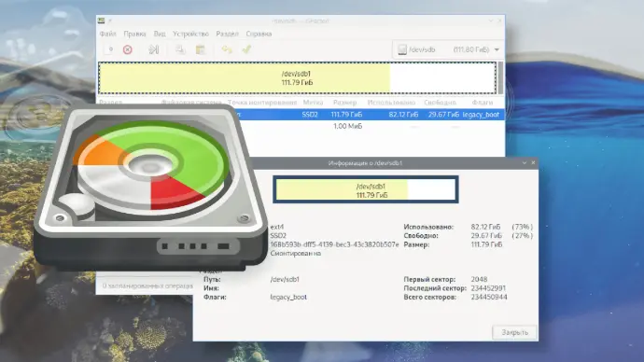Click the Закрыть button in info dialog
644x362 pixels.
tap(514, 332)
